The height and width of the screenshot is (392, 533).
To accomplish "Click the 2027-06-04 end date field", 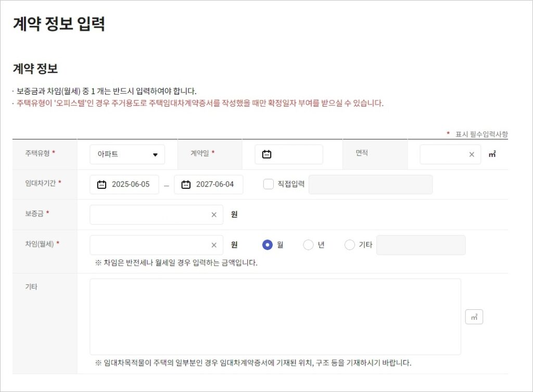I will pos(214,185).
